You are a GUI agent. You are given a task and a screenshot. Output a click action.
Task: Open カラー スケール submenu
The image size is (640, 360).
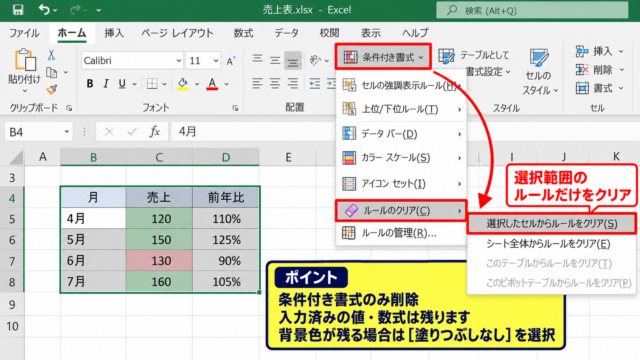(401, 158)
